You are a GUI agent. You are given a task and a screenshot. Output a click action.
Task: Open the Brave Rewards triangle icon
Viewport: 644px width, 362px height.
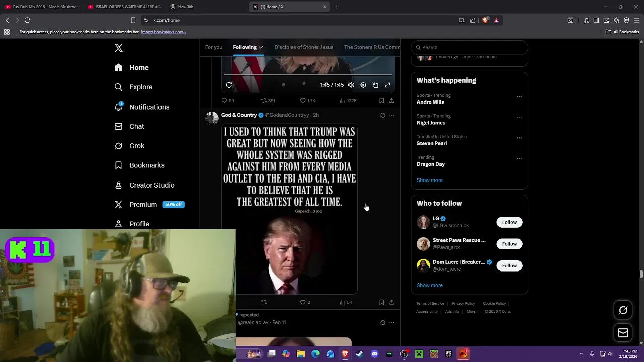point(496,20)
